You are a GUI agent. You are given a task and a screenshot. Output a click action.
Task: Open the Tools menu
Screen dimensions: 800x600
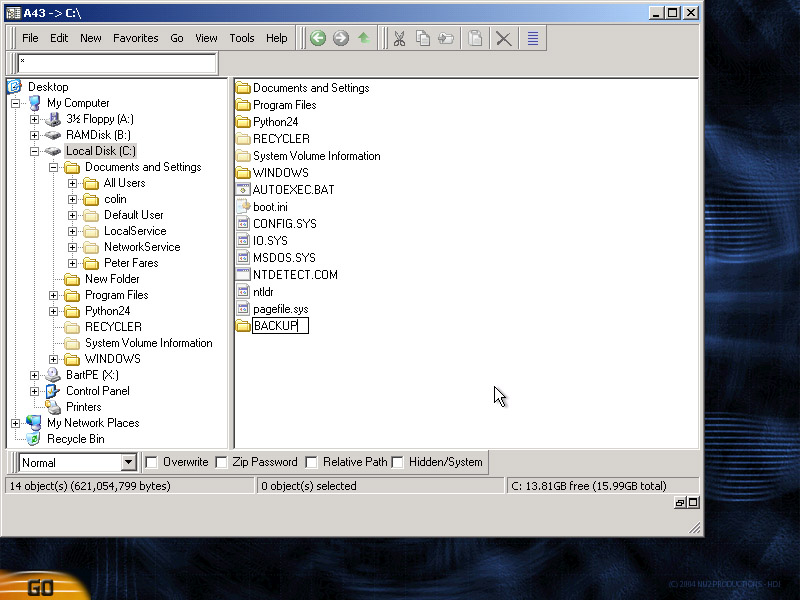[242, 38]
